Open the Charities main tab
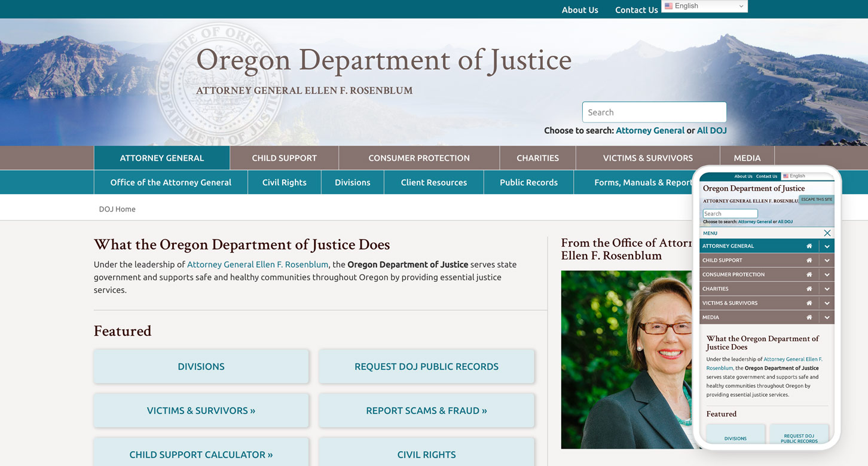The width and height of the screenshot is (868, 466). (x=538, y=158)
